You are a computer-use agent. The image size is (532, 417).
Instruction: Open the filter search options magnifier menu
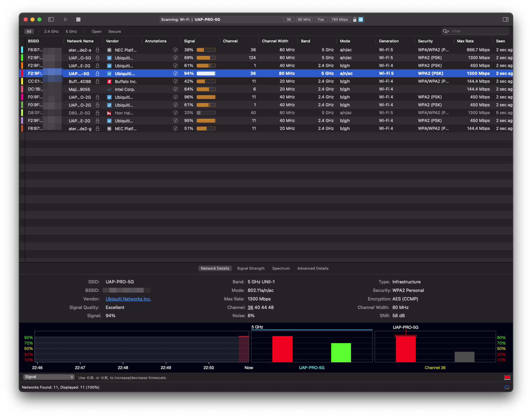point(446,31)
